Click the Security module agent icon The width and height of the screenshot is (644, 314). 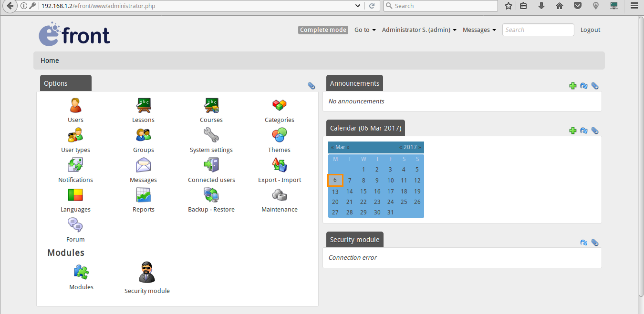click(147, 272)
